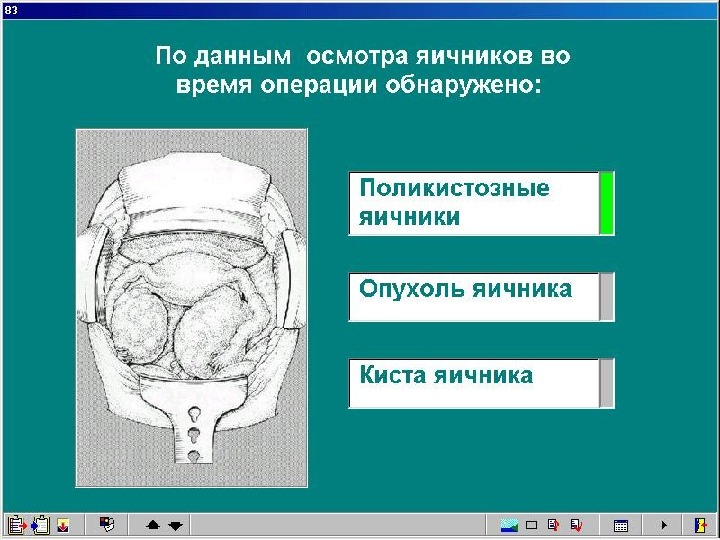Click the landscape picture icon
The height and width of the screenshot is (540, 720).
click(509, 525)
